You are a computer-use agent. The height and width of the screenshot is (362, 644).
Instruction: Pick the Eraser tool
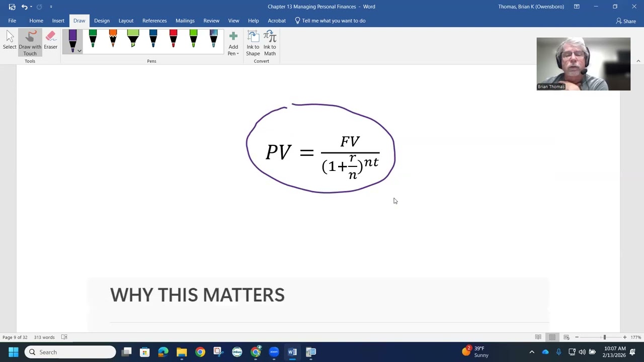click(50, 41)
